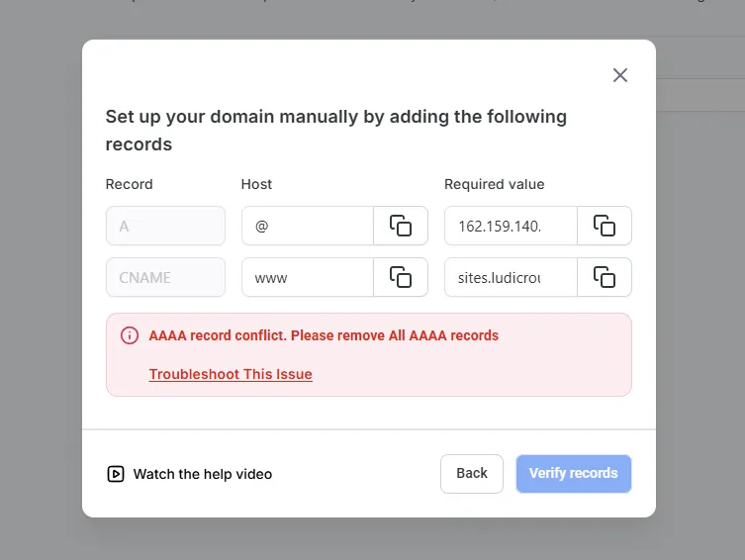Click the red alert info icon
Screen dimensions: 745x560
click(x=130, y=335)
